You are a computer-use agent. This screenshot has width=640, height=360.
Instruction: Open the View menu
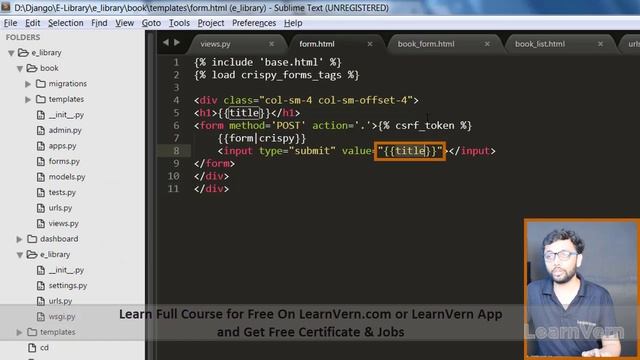124,23
